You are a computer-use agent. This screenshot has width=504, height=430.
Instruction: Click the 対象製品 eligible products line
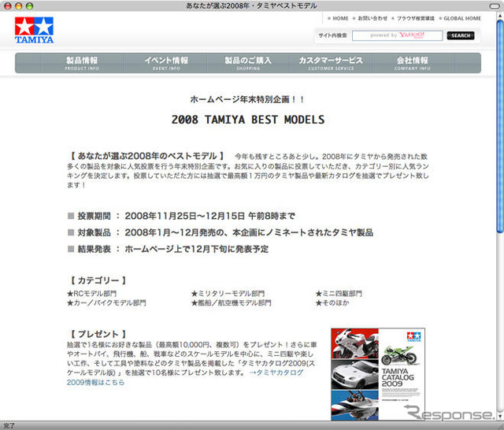[x=220, y=232]
